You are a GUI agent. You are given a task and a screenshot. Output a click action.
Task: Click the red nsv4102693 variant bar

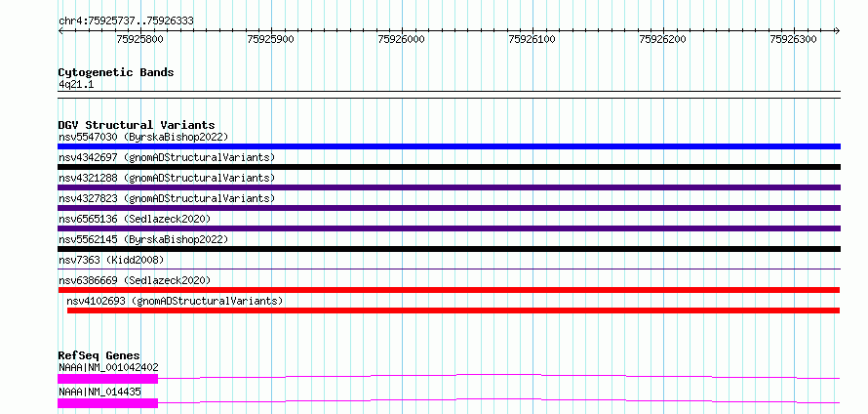click(x=454, y=310)
